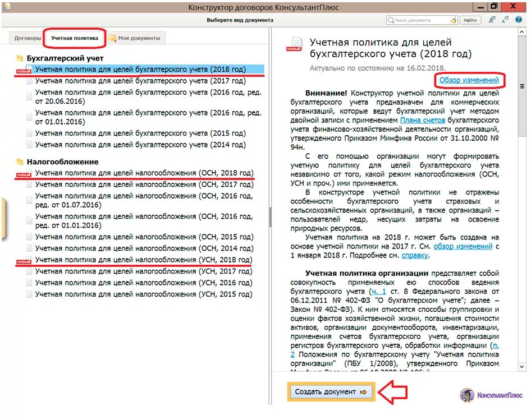Click the splitter handle between the panes

click(270, 217)
